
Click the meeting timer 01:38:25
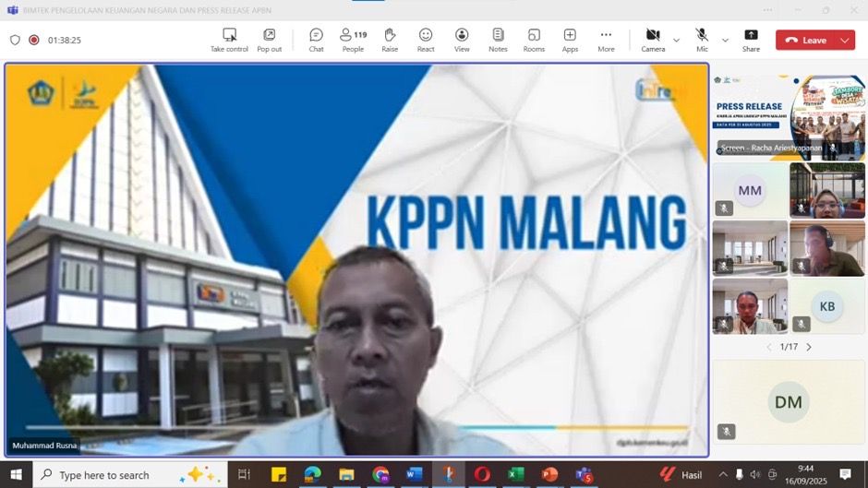pyautogui.click(x=65, y=40)
